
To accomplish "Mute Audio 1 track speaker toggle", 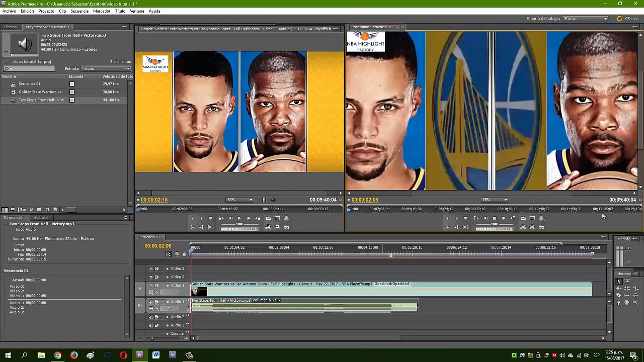I will coord(151,302).
